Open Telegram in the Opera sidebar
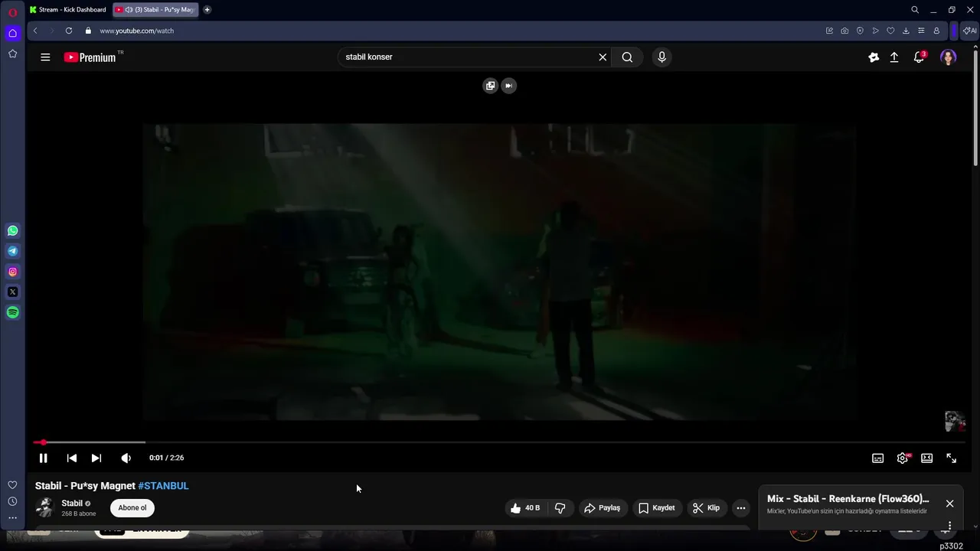 pyautogui.click(x=12, y=251)
